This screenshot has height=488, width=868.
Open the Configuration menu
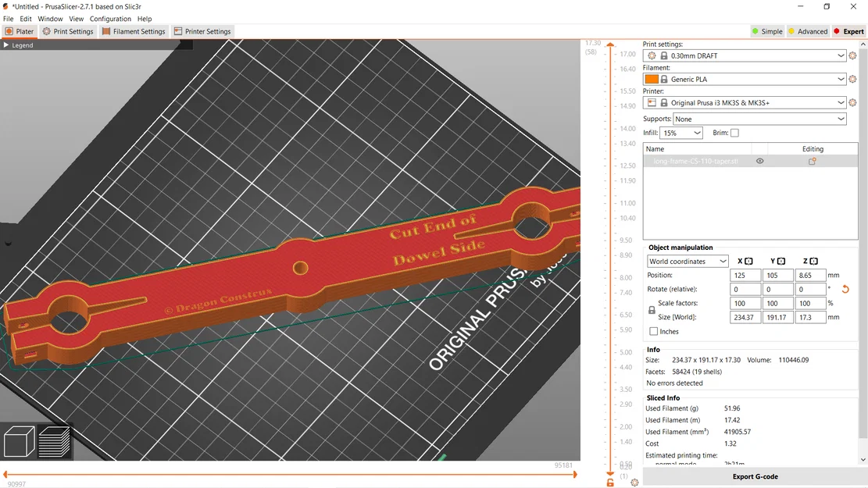coord(111,19)
